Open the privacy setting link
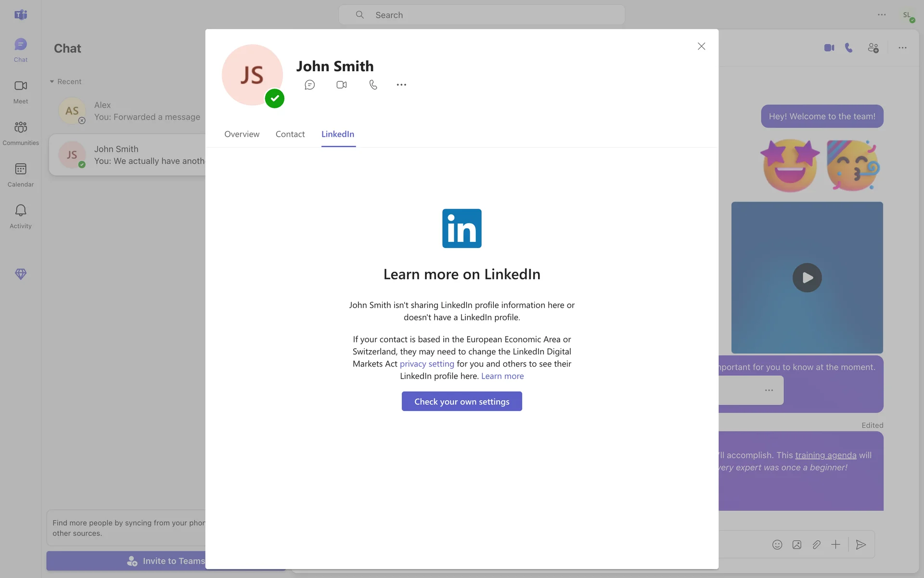 coord(426,364)
